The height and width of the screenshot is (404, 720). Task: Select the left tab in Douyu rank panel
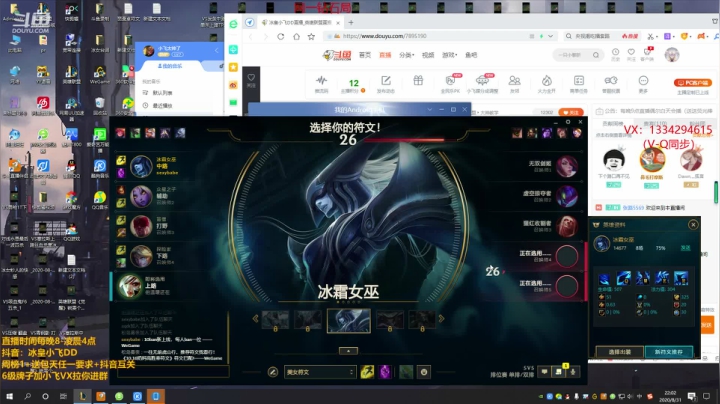click(x=612, y=123)
